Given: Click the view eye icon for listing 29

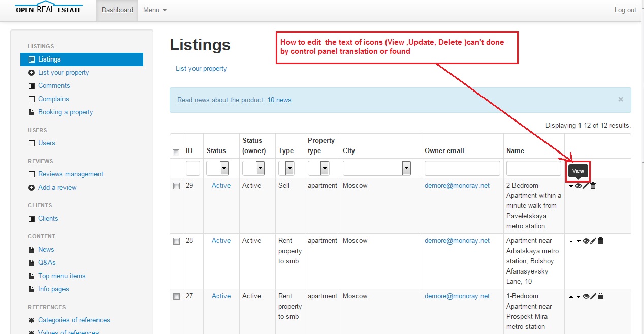Looking at the screenshot, I should [x=578, y=186].
